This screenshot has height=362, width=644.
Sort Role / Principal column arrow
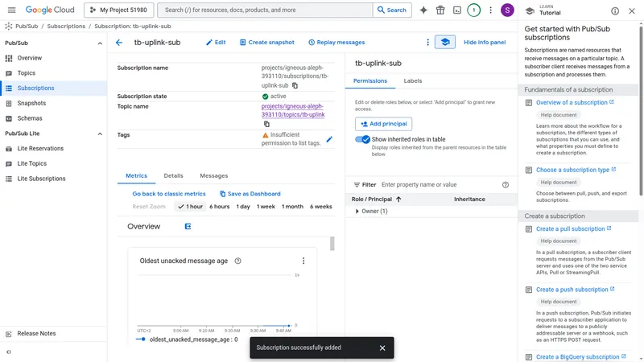(x=398, y=199)
